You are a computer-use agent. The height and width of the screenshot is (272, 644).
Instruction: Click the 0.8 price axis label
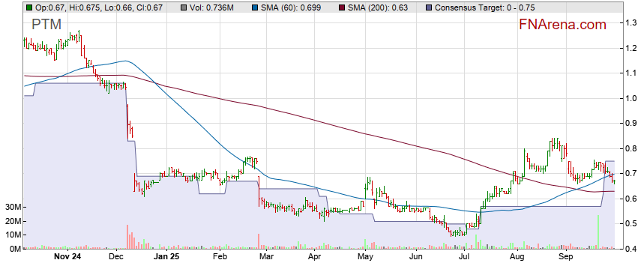tap(631, 148)
